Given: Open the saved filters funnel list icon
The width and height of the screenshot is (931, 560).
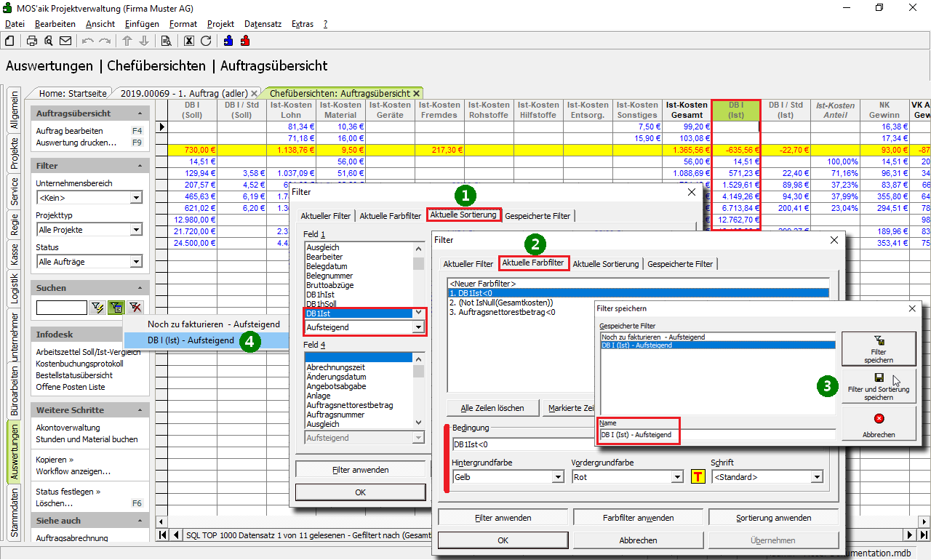Looking at the screenshot, I should (x=116, y=308).
